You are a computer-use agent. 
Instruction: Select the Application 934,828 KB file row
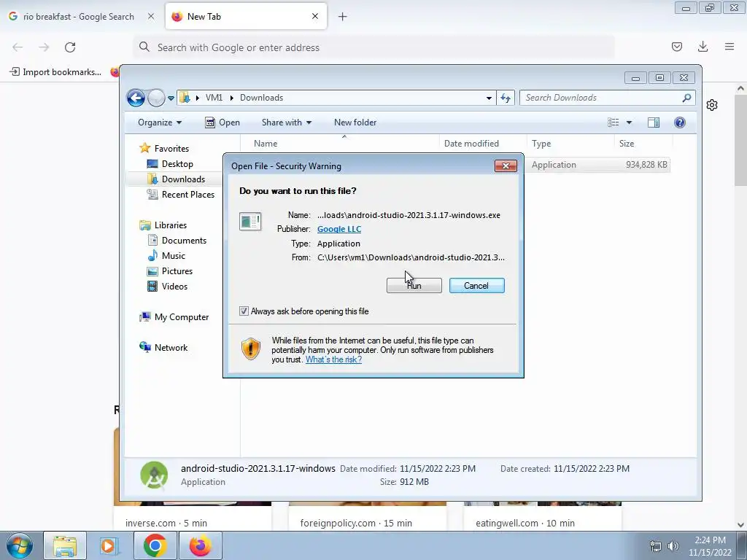pyautogui.click(x=597, y=165)
